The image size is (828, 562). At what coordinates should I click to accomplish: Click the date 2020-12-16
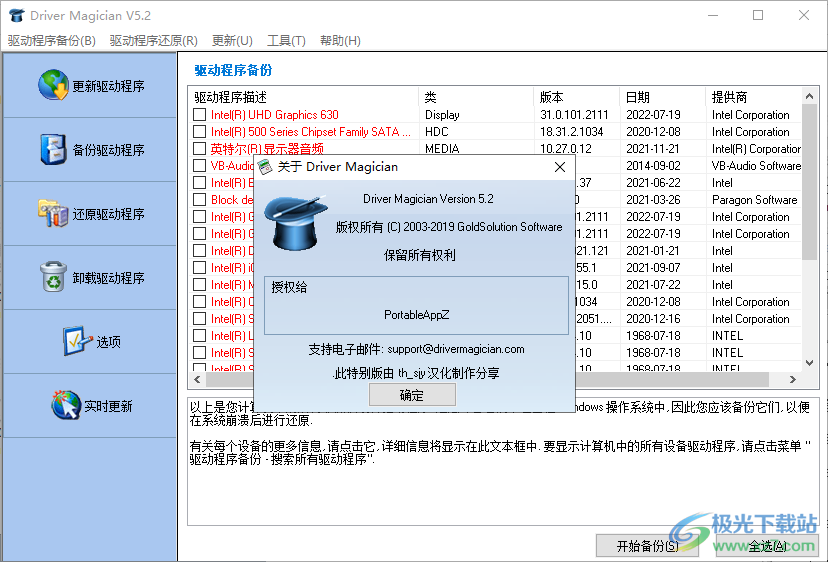653,319
